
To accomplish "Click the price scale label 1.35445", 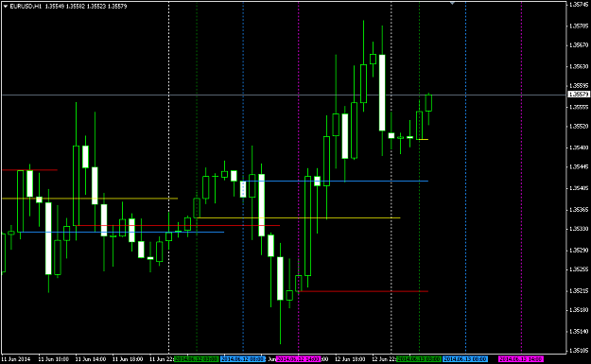I will [579, 166].
